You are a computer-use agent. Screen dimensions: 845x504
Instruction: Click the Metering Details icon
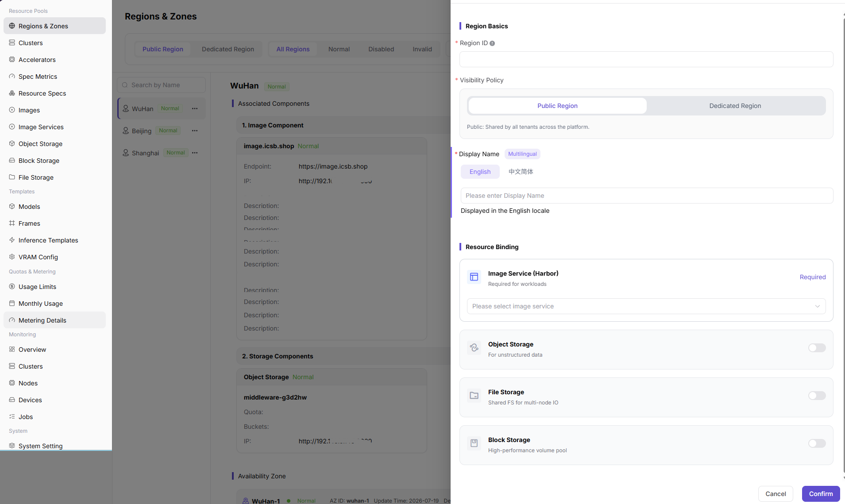12,320
